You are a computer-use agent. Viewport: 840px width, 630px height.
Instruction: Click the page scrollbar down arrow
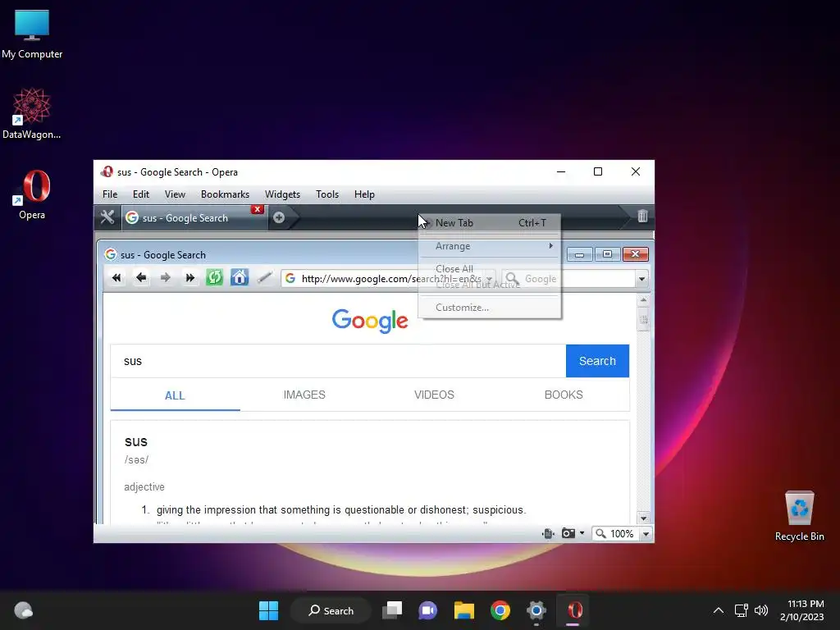643,518
